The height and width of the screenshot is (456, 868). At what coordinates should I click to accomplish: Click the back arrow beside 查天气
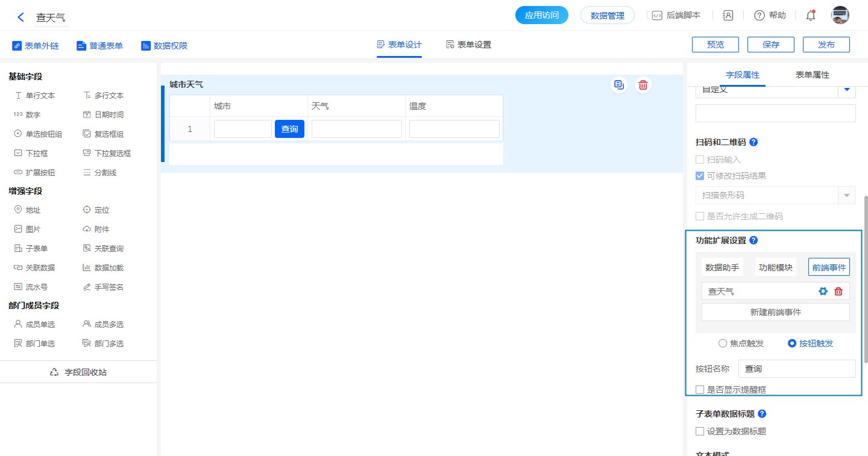[x=21, y=17]
